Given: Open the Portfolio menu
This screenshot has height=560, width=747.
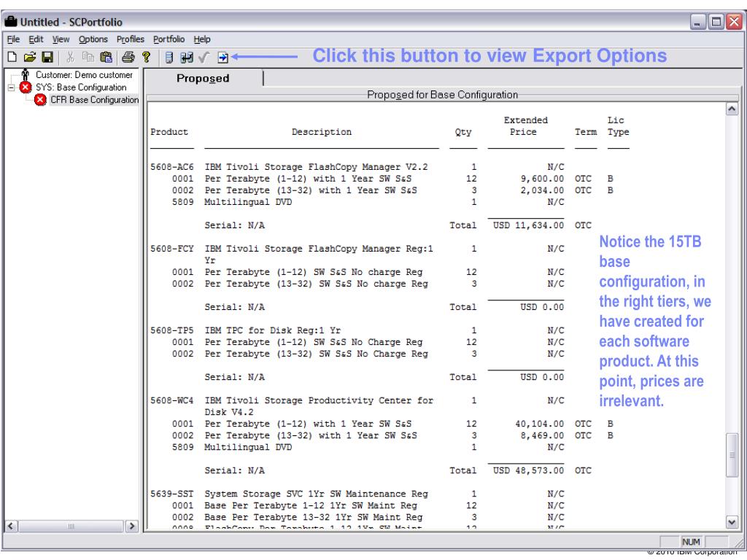Looking at the screenshot, I should [x=169, y=39].
